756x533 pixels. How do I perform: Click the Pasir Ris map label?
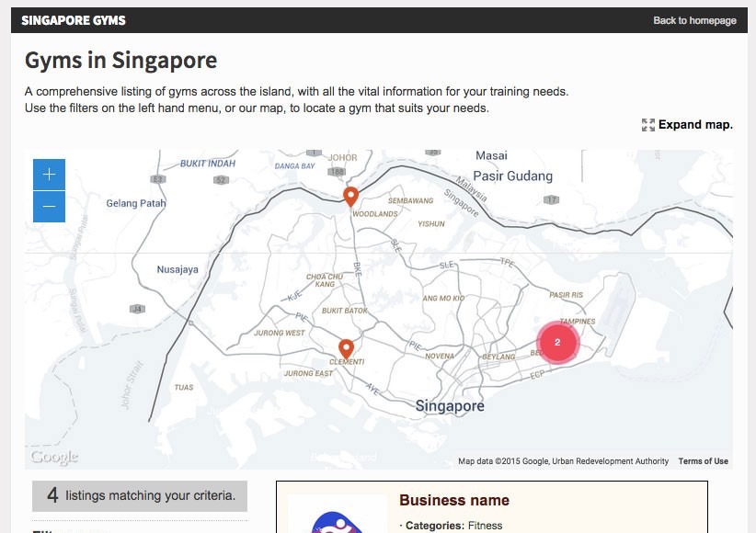click(x=566, y=295)
